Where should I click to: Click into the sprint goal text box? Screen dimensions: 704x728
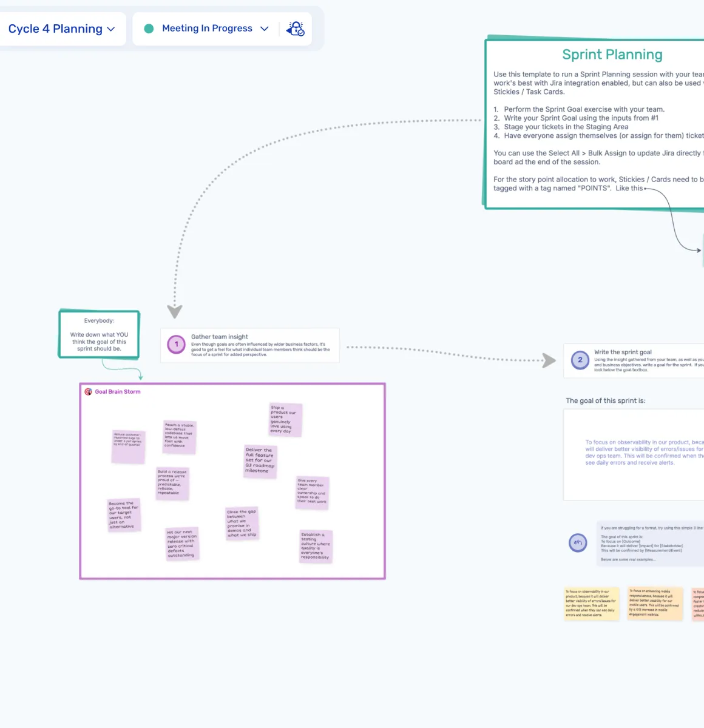[634, 454]
